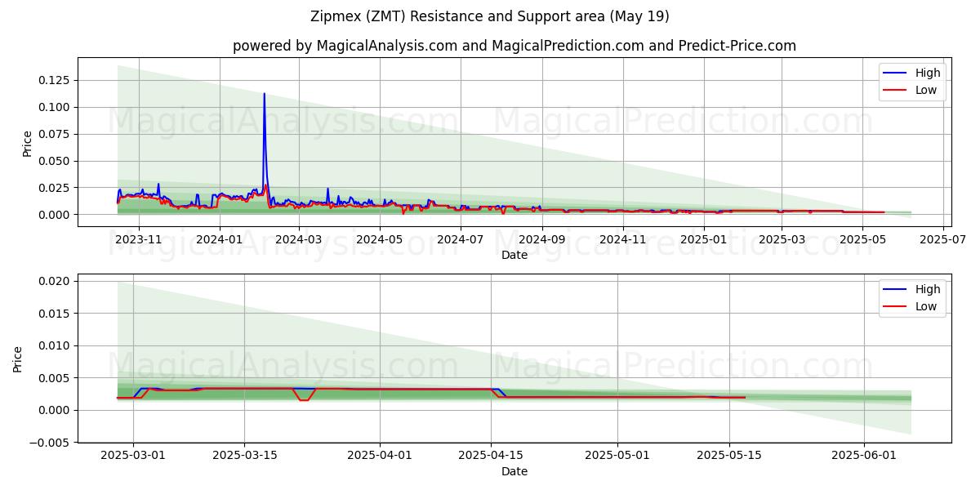This screenshot has height=490, width=980.
Task: Click the 0.005 y-axis tick in bottom chart
Action: click(x=56, y=378)
